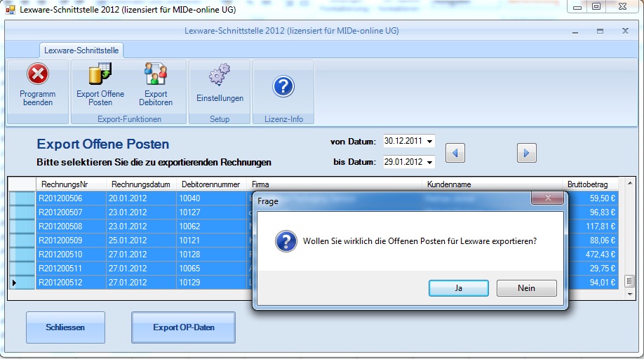The width and height of the screenshot is (644, 359).
Task: Select invoice R201200511 cell
Action: (71, 269)
